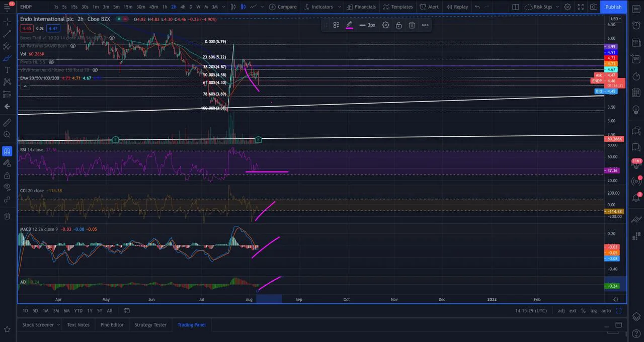The height and width of the screenshot is (342, 644).
Task: Click the Publish button
Action: (613, 7)
